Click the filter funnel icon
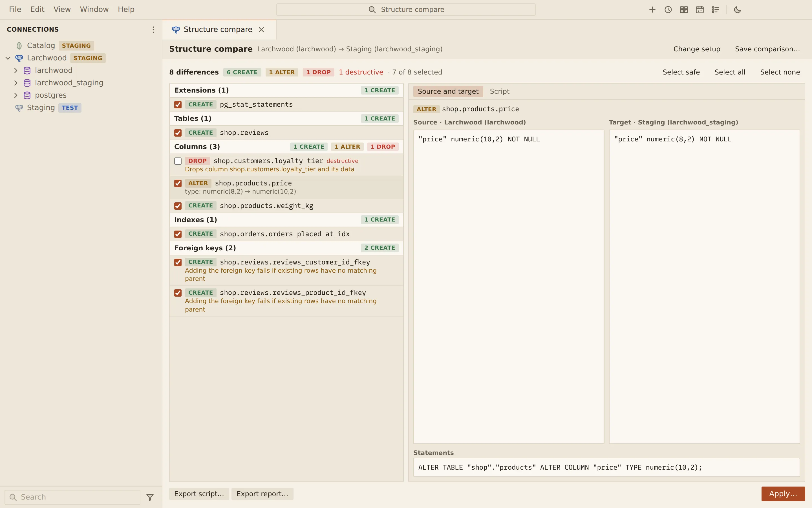The width and height of the screenshot is (812, 508). click(150, 497)
